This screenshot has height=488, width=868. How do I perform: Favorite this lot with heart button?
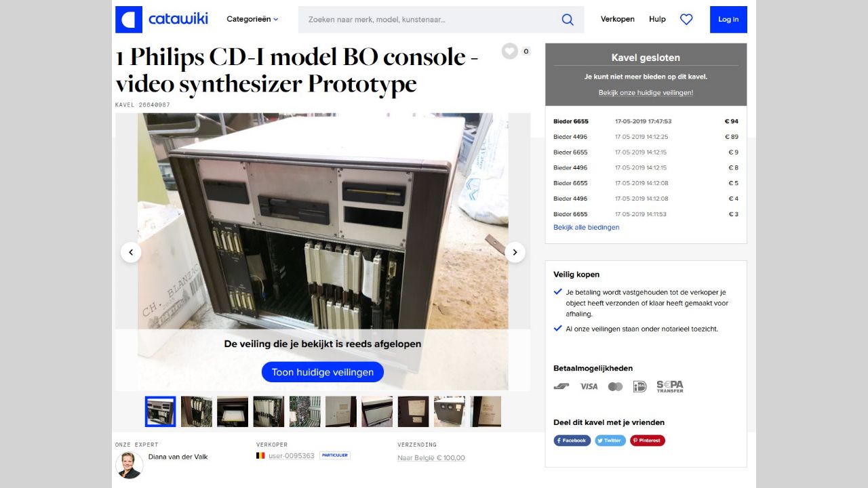[510, 51]
